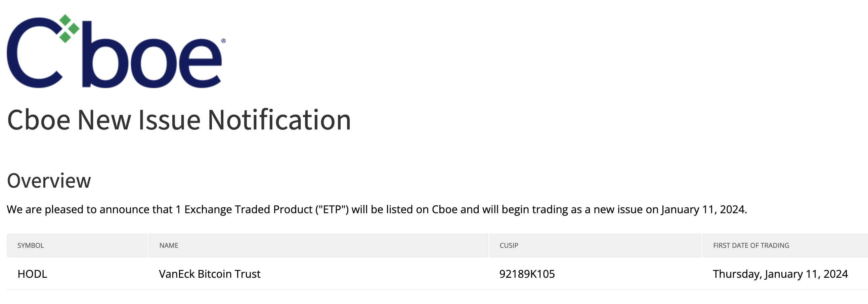
Task: Click the phrase Exchange Traded Product
Action: (248, 210)
